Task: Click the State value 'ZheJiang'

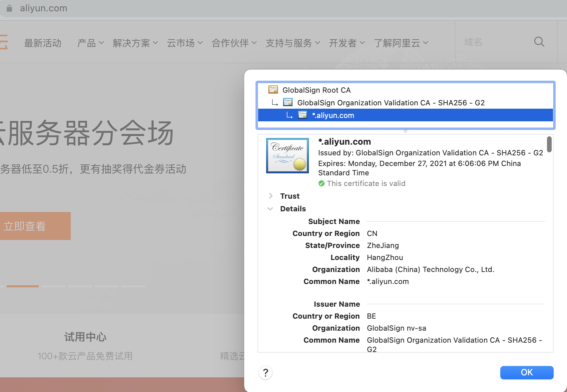Action: (x=383, y=245)
